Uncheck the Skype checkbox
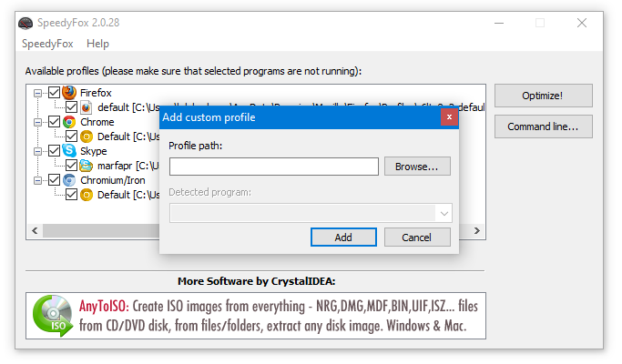 54,151
